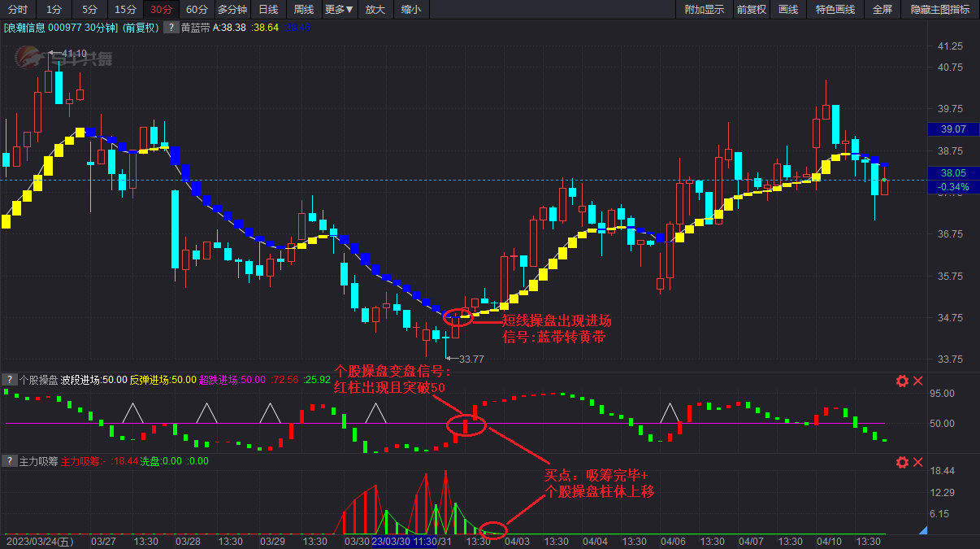Click the 04/10 date on time axis

coord(830,541)
